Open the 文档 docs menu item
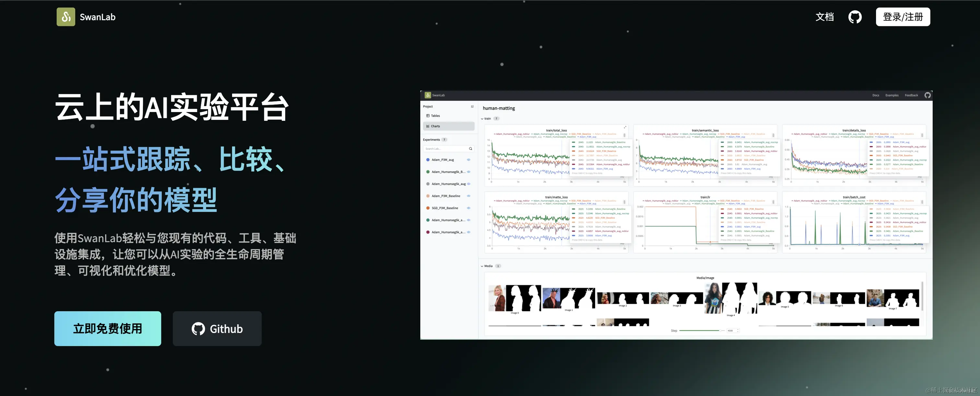The width and height of the screenshot is (980, 396). tap(824, 17)
